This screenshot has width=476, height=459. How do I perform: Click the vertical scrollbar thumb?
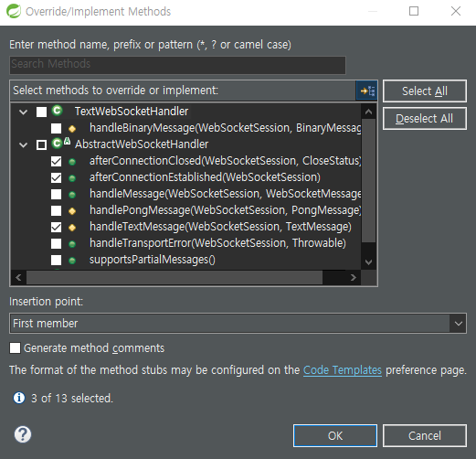[368, 180]
